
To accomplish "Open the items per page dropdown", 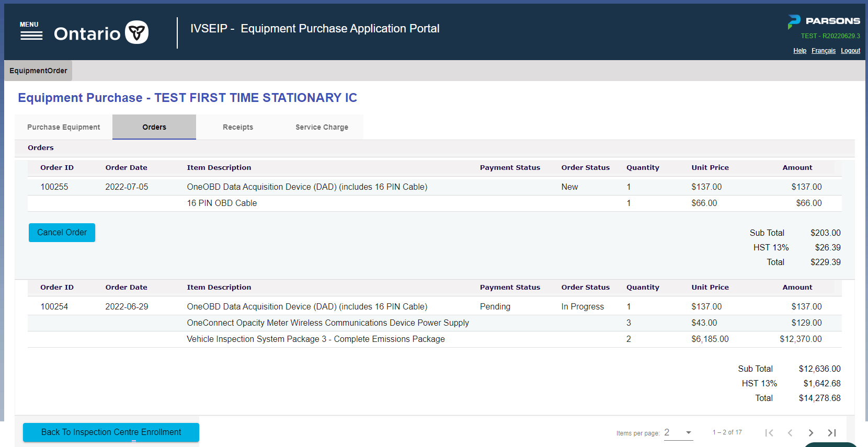I will click(678, 432).
